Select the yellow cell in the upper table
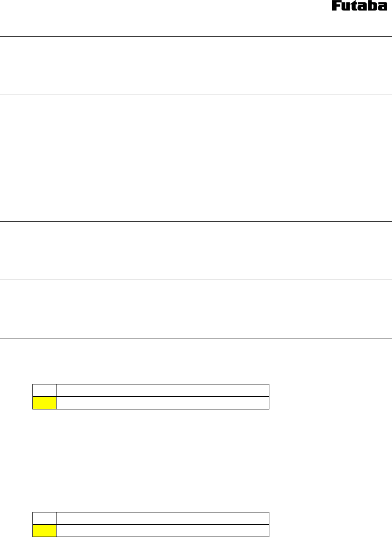392x537 pixels. [45, 403]
